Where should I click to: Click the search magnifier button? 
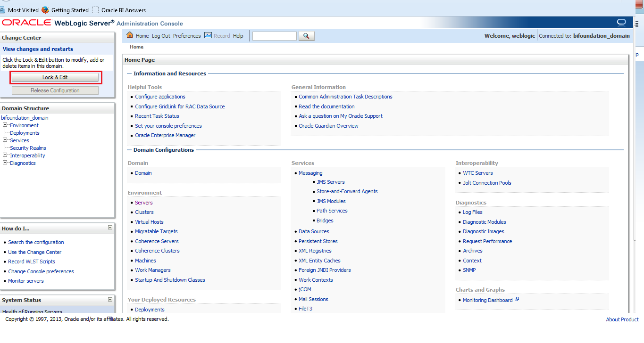(x=306, y=36)
